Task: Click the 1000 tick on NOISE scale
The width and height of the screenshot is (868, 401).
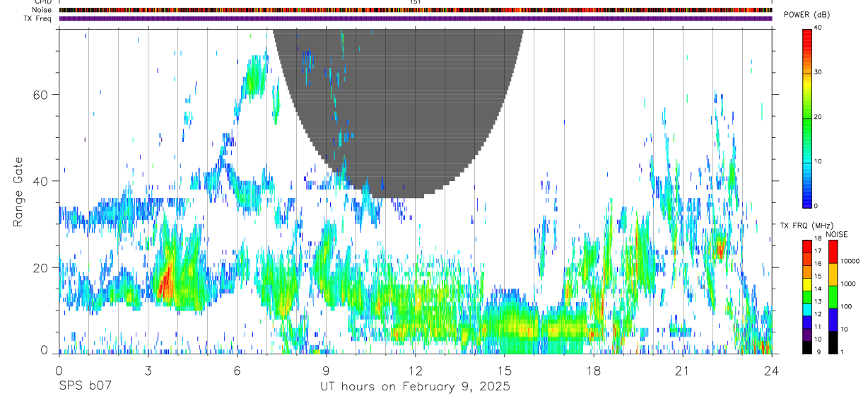Action: [848, 284]
